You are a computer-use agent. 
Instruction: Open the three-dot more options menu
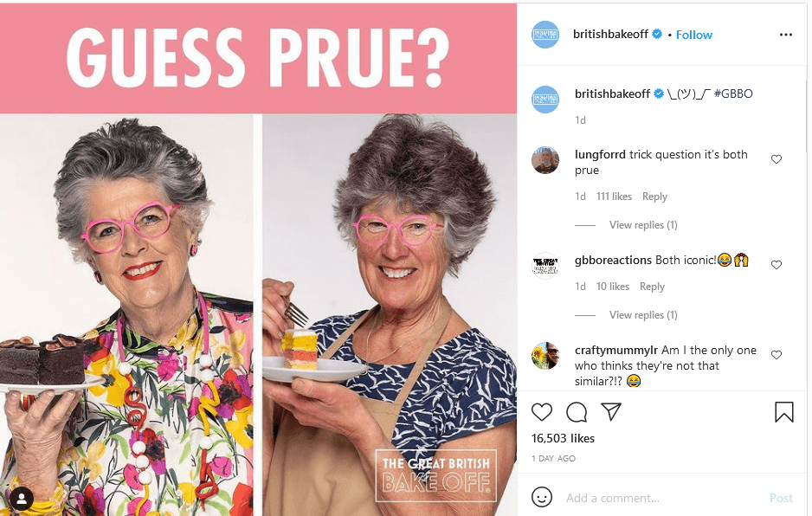tap(785, 35)
